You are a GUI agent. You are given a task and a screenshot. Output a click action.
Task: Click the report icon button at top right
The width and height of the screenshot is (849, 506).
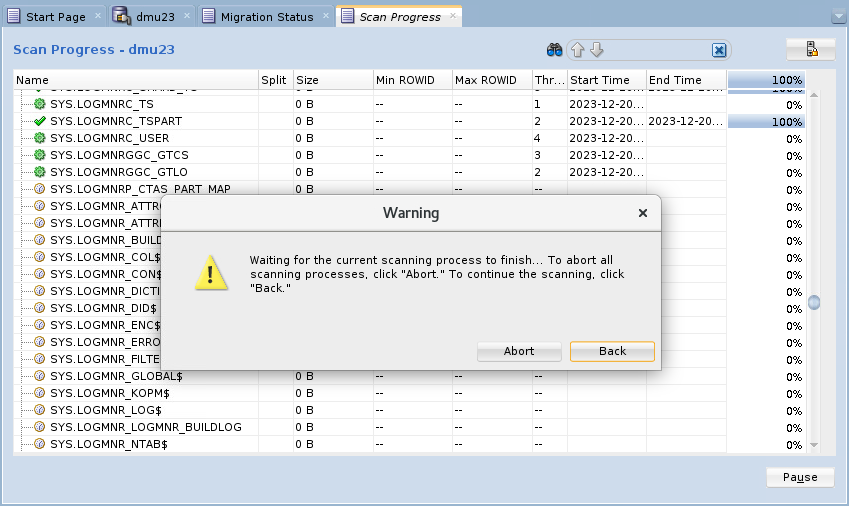coord(811,49)
